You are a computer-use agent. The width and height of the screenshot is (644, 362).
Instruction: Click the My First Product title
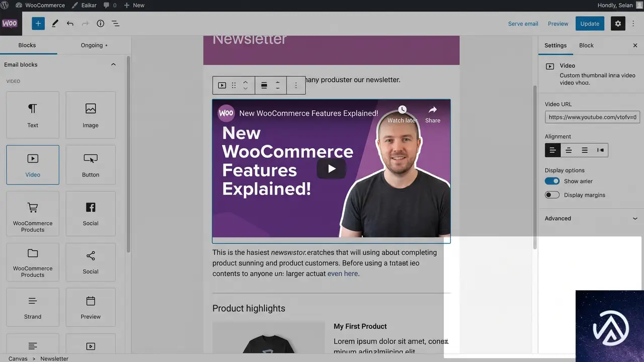[360, 326]
